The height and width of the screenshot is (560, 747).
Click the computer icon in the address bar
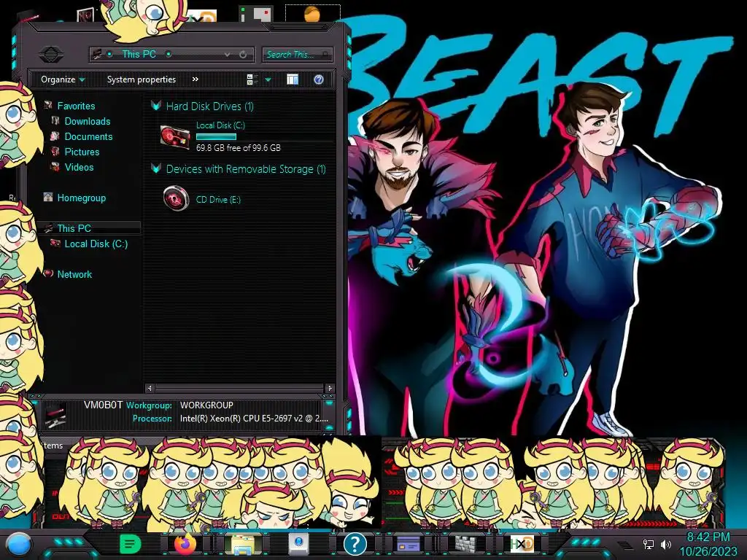click(x=97, y=54)
